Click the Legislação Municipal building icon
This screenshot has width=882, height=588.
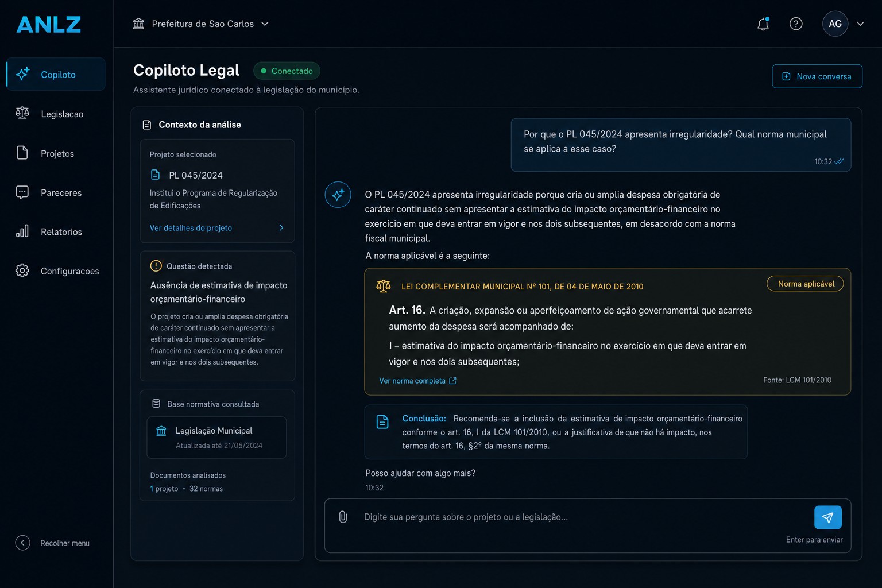(x=161, y=431)
